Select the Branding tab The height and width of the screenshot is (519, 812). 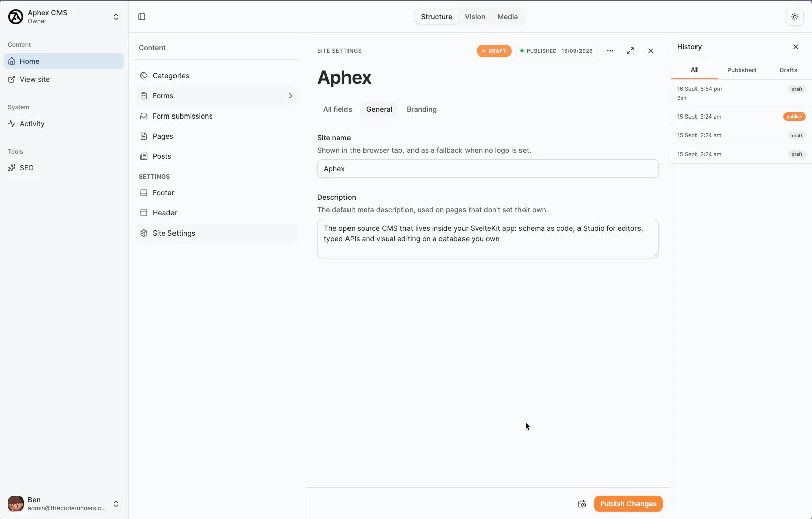pos(422,109)
